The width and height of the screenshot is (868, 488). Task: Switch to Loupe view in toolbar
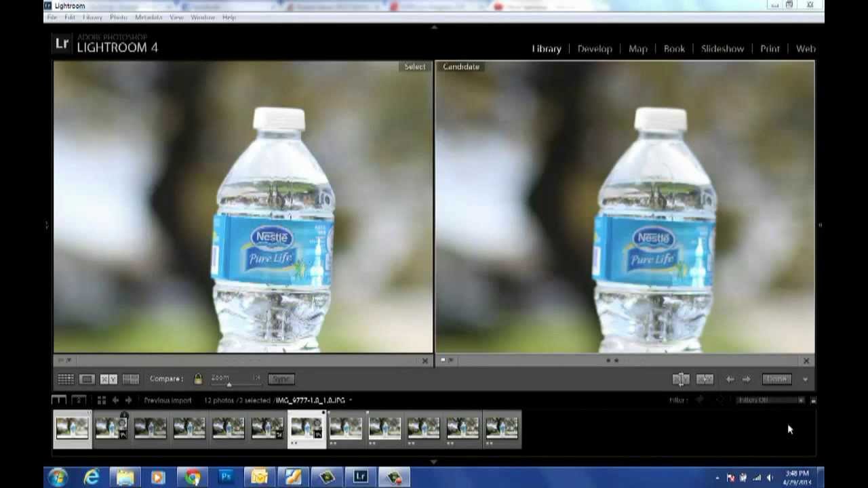click(87, 379)
